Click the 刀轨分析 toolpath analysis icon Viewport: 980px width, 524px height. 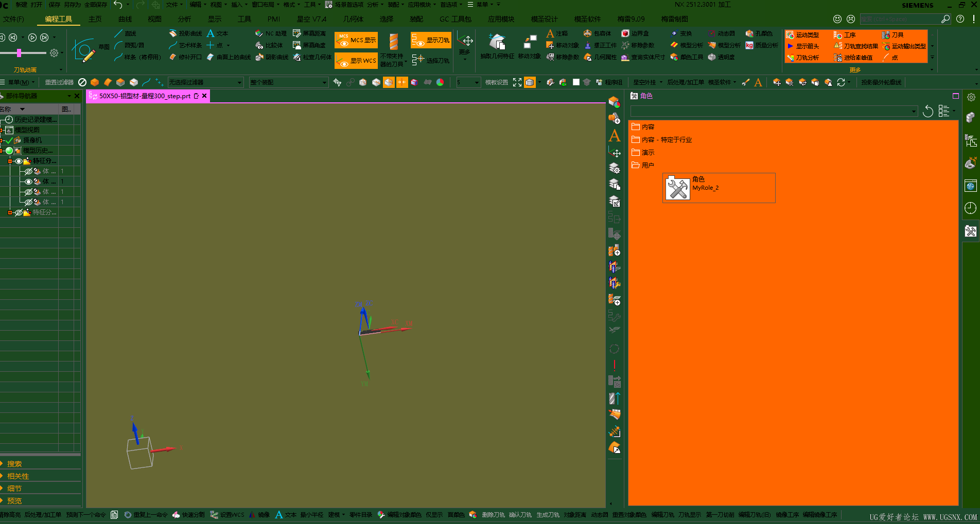[x=791, y=58]
